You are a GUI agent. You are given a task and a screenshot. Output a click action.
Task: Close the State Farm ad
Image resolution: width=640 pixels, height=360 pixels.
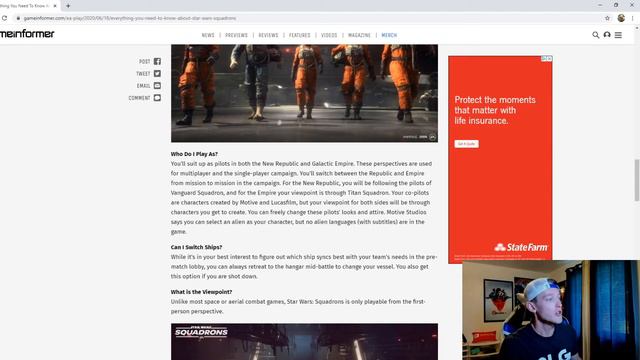[549, 58]
